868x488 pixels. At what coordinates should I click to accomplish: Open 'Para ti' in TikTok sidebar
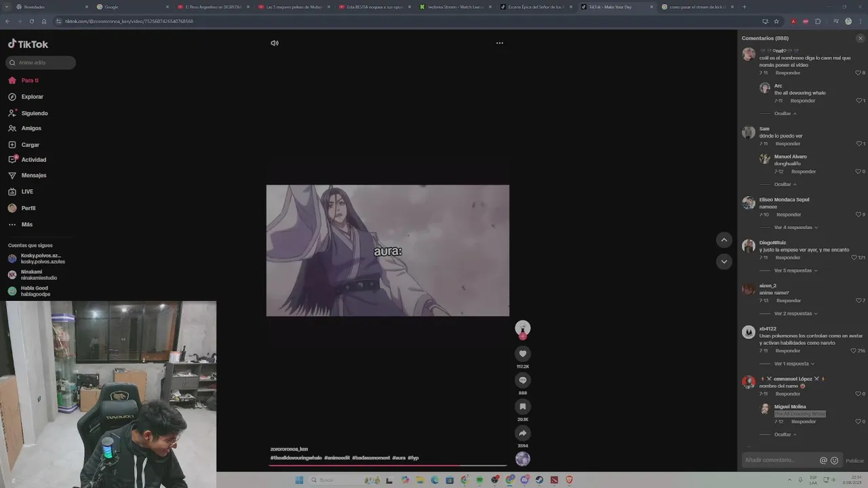[30, 80]
